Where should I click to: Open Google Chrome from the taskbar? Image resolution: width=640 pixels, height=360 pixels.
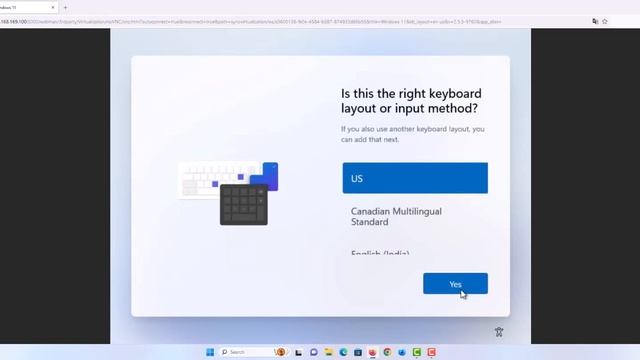[x=387, y=352]
